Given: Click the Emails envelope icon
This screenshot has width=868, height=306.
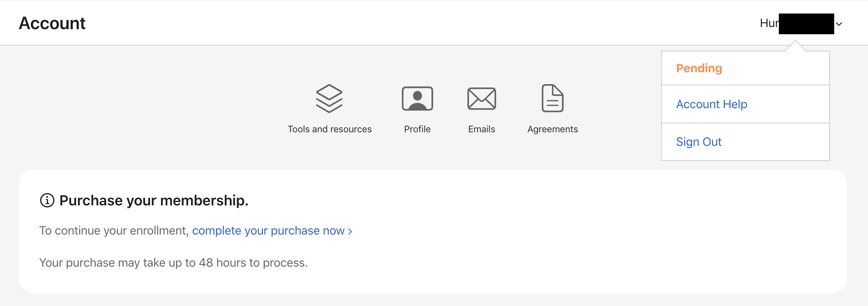Looking at the screenshot, I should pos(481,98).
